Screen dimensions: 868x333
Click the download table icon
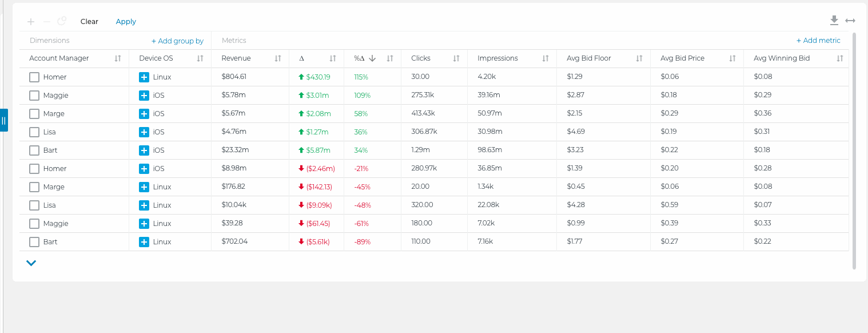click(x=834, y=21)
